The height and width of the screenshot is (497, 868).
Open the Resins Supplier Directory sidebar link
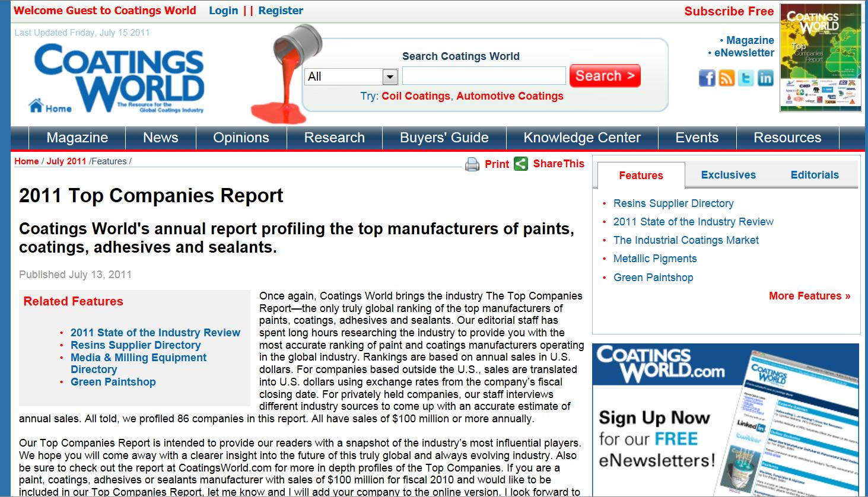pyautogui.click(x=673, y=203)
